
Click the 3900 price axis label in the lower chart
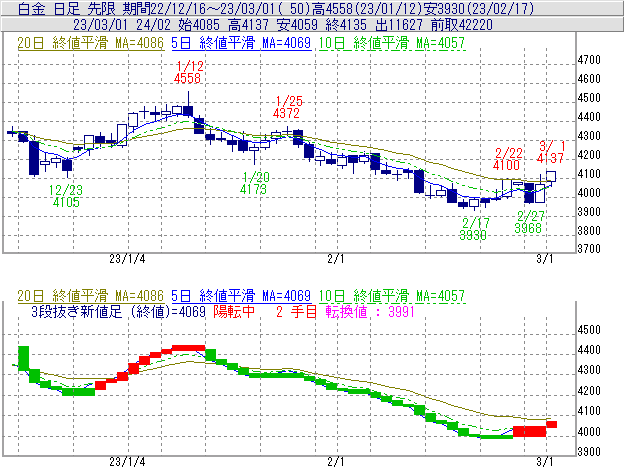[x=589, y=452]
